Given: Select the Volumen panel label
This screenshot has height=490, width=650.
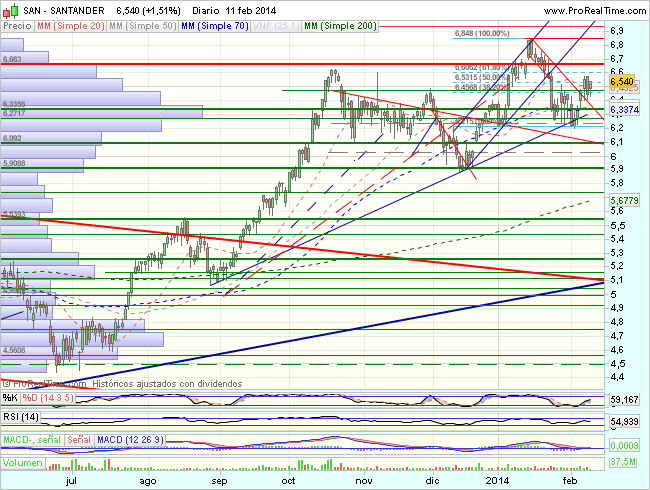Looking at the screenshot, I should click(23, 463).
